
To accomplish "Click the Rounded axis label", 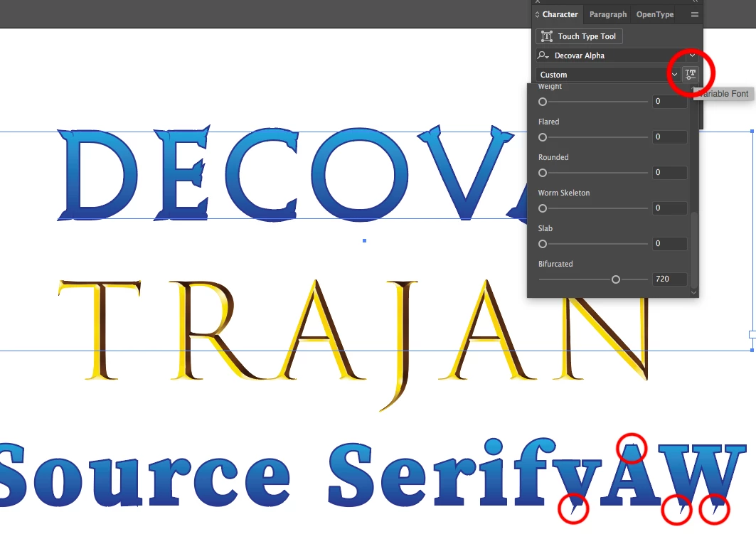I will coord(553,157).
